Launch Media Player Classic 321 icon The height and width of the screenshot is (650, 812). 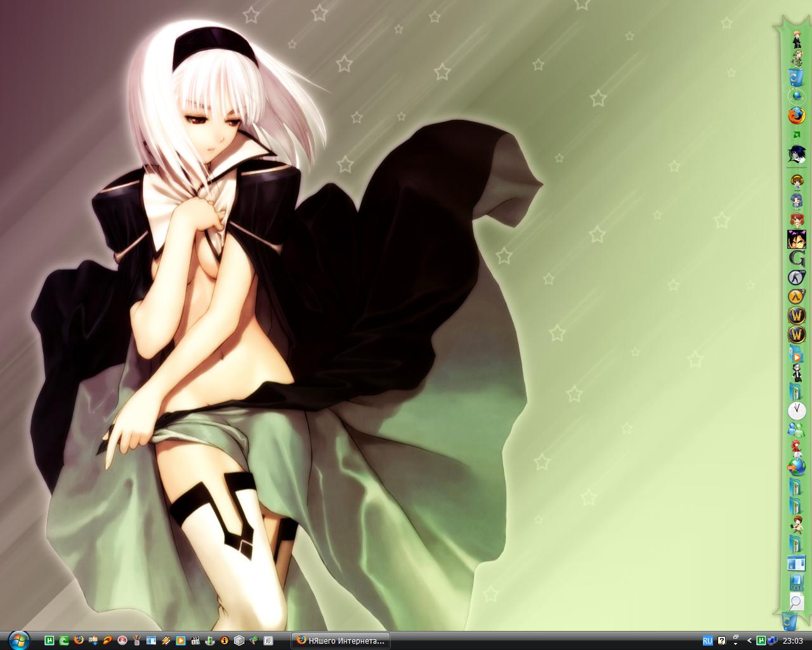click(195, 640)
